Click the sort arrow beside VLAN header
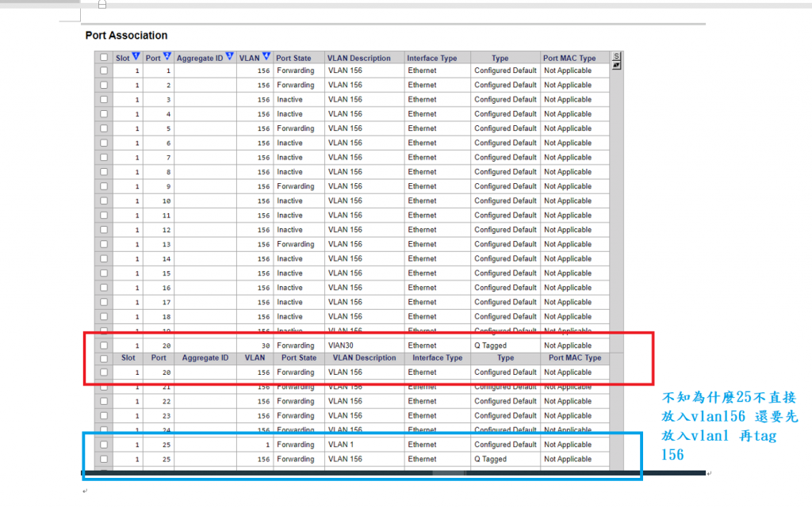 (x=266, y=56)
